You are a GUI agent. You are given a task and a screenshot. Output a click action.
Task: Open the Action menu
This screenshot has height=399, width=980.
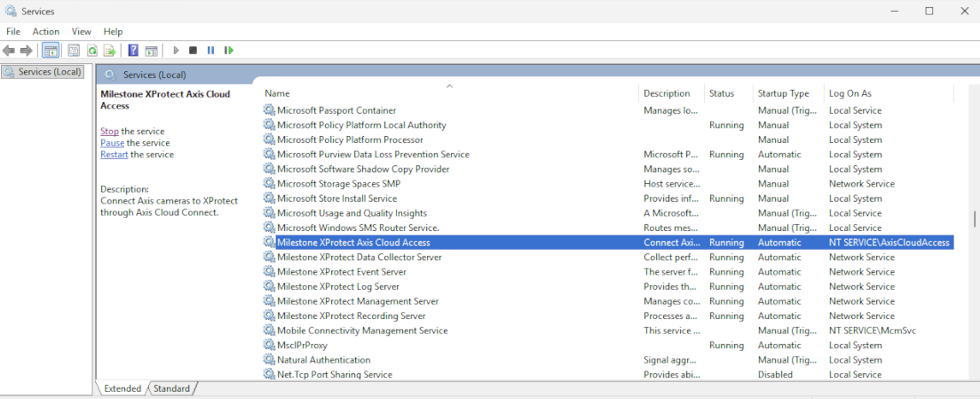45,31
